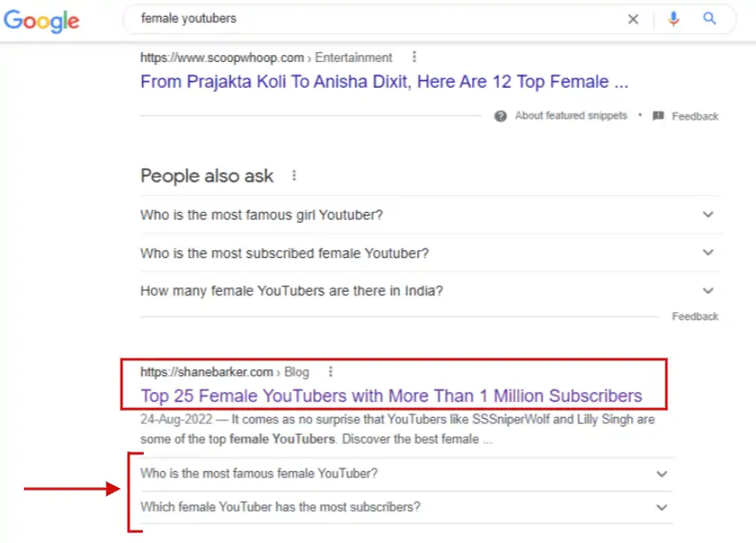Expand 'Who is the most famous girl Youtuber?'
This screenshot has width=756, height=543.
(x=430, y=215)
